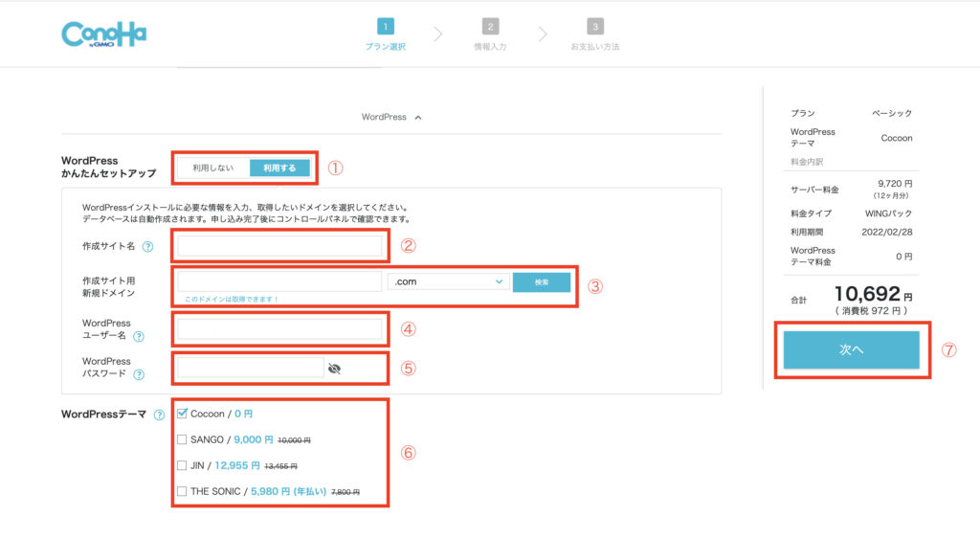Click the 2022/02/28 usage period value
The image size is (980, 539).
pyautogui.click(x=887, y=232)
